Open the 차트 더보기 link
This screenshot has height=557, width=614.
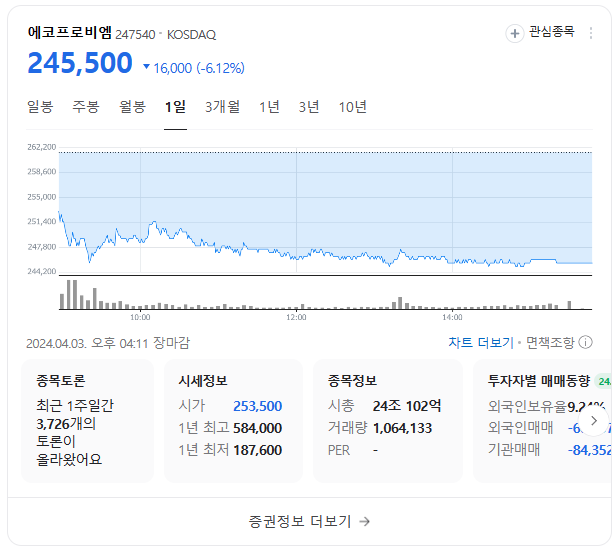[x=480, y=343]
